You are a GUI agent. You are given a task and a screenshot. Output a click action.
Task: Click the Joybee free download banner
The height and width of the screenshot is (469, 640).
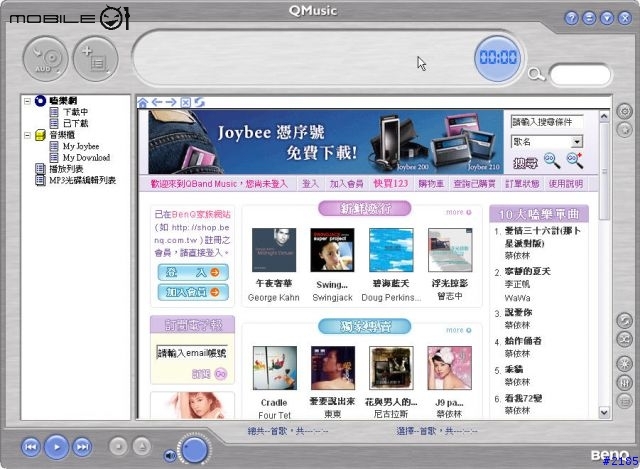click(x=325, y=142)
